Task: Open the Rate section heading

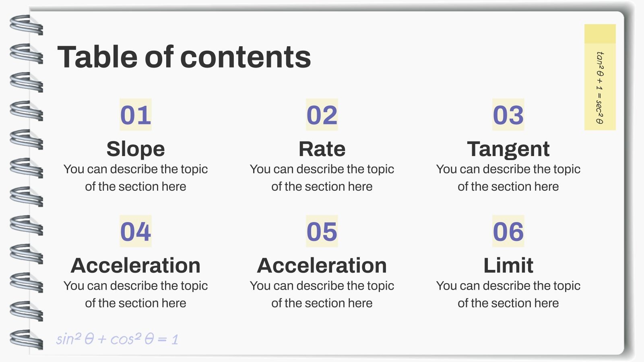Action: pyautogui.click(x=322, y=149)
